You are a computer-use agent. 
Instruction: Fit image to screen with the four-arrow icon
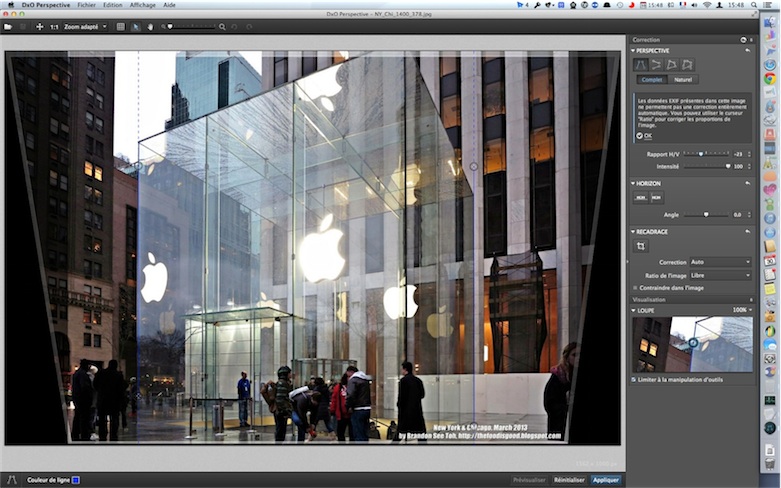click(39, 27)
